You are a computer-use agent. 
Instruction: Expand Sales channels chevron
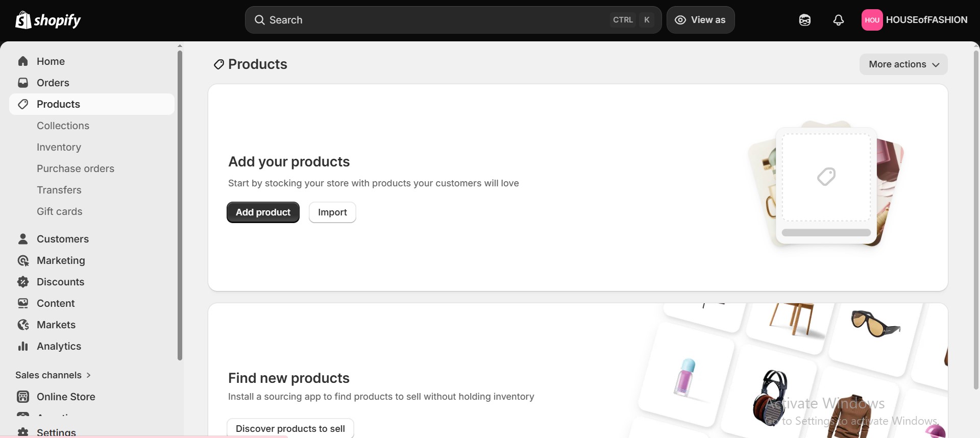[89, 375]
